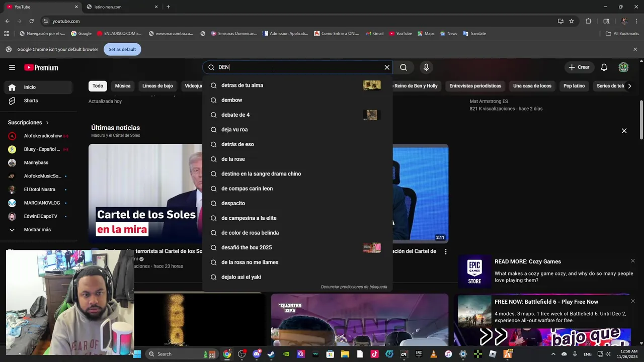Viewport: 644px width, 362px height.
Task: Choose suggestion 'debate de 4'
Action: pos(297,115)
